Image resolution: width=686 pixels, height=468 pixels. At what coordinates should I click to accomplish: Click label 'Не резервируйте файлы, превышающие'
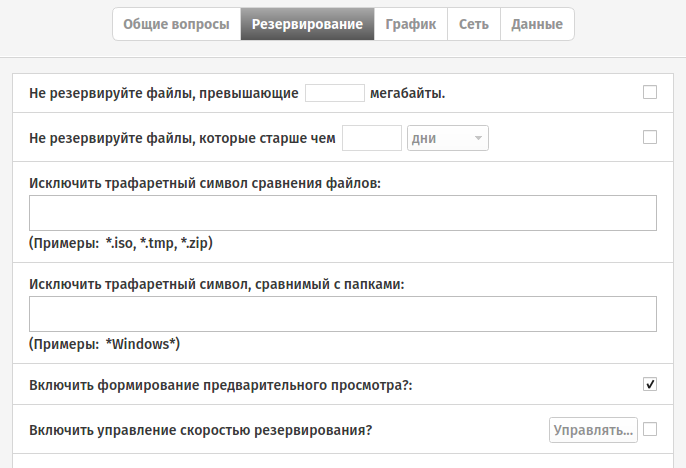[164, 93]
